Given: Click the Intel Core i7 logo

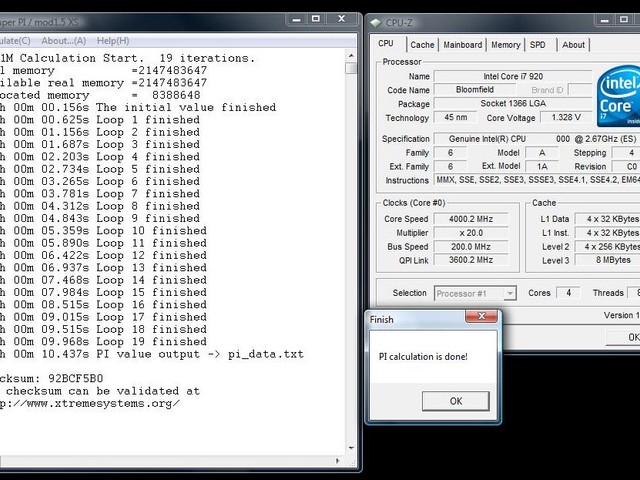Looking at the screenshot, I should [618, 96].
